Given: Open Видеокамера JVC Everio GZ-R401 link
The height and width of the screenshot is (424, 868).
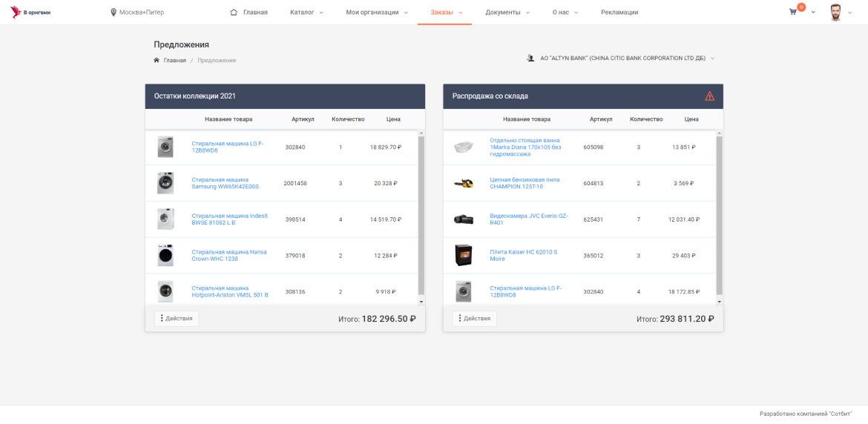Looking at the screenshot, I should tap(529, 219).
